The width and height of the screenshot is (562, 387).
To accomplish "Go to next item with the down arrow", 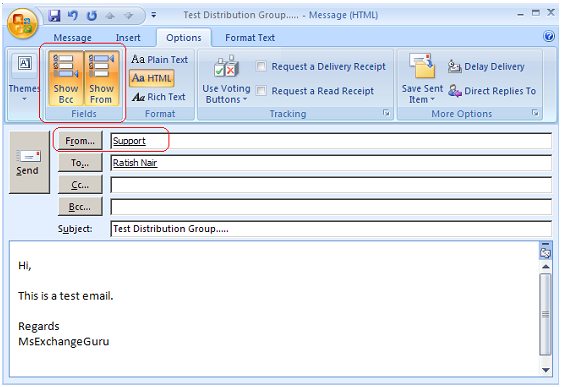I will click(128, 15).
